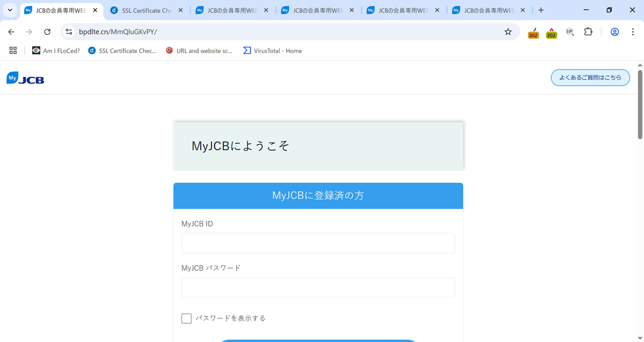This screenshot has width=644, height=342.
Task: Close the first JCB tab
Action: pos(95,10)
